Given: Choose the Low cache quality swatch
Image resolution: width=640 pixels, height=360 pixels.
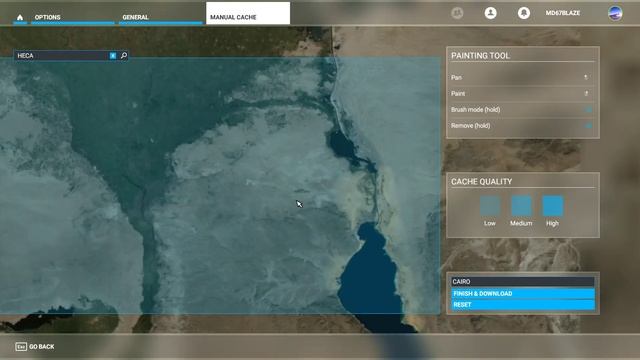Looking at the screenshot, I should (x=490, y=206).
